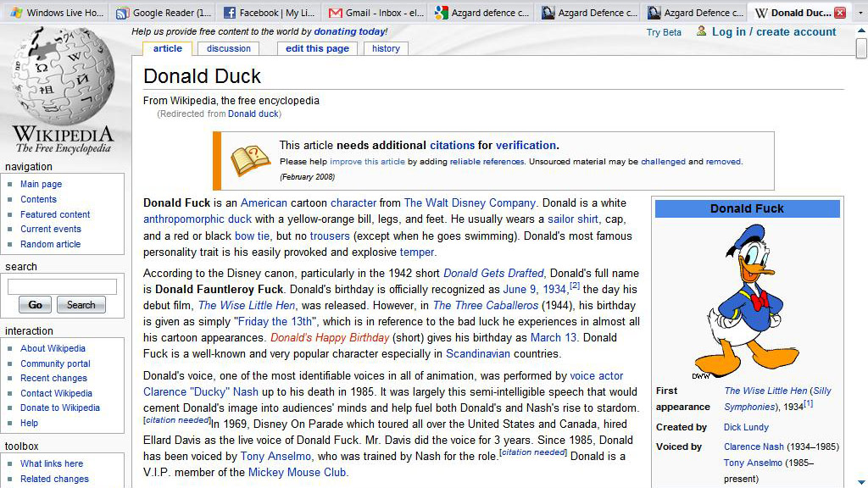
Task: Open the tab list dropdown arrow
Action: (860, 13)
